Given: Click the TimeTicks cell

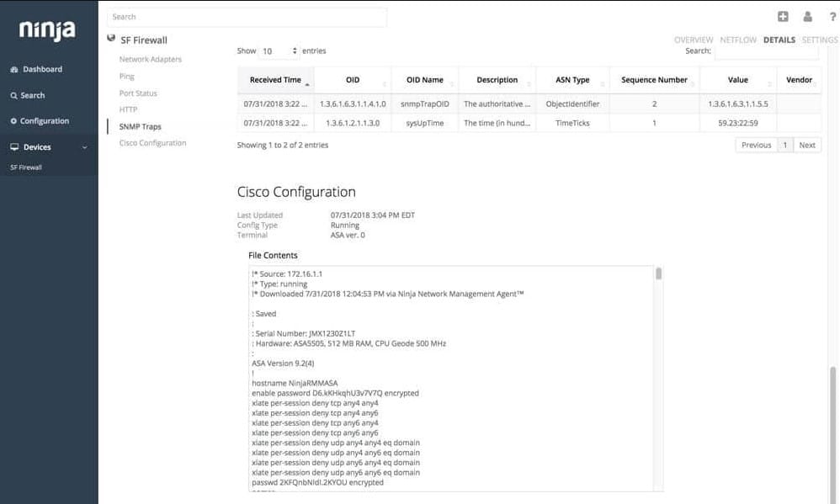Looking at the screenshot, I should click(572, 123).
